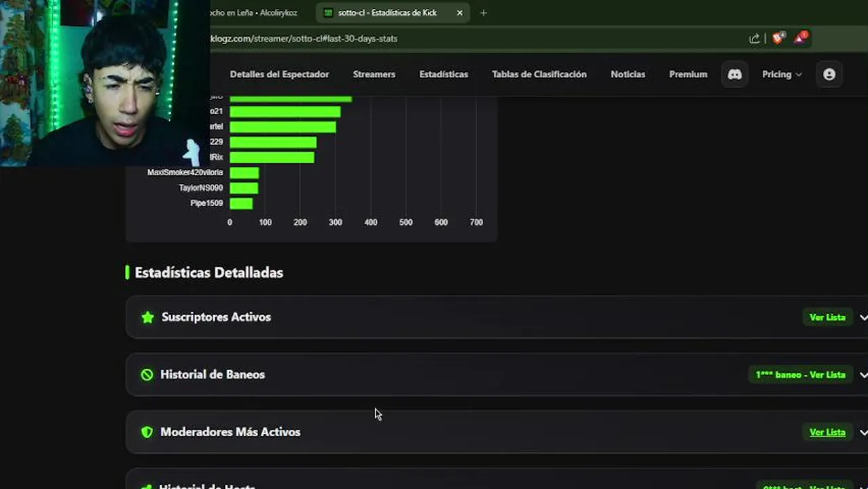
Task: Click the star icon beside Suscriptores Activos
Action: [147, 317]
